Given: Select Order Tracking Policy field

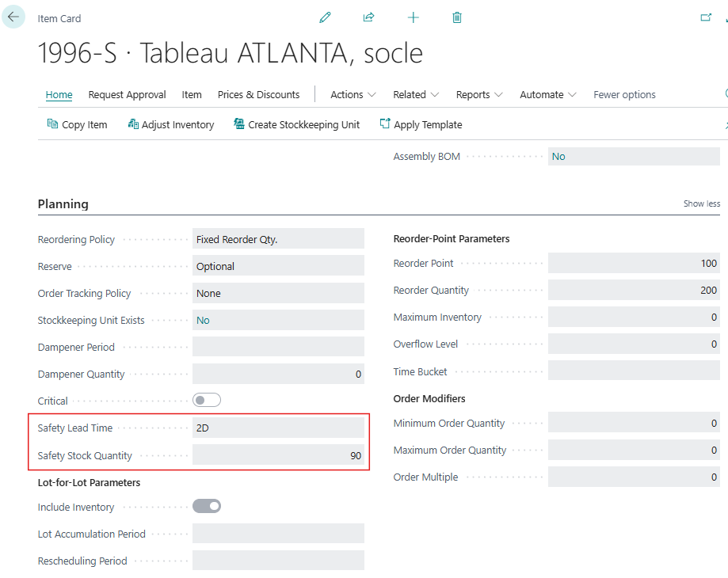Looking at the screenshot, I should [278, 293].
